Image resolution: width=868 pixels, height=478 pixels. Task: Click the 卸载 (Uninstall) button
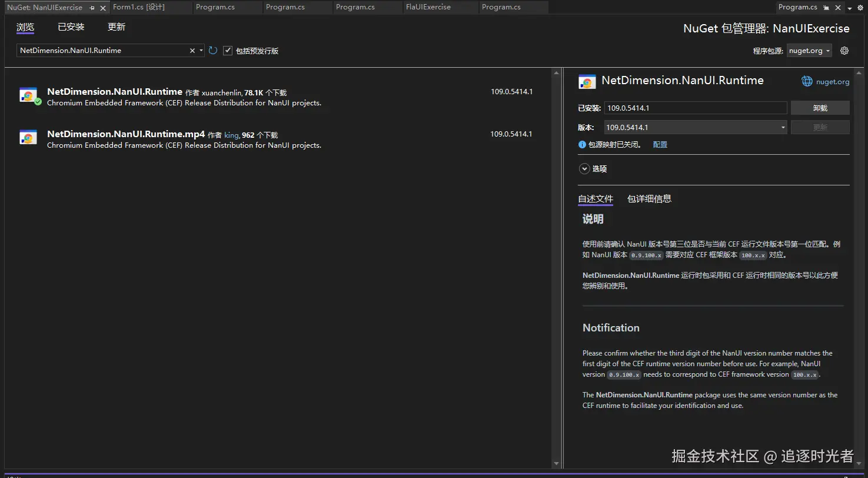point(820,108)
